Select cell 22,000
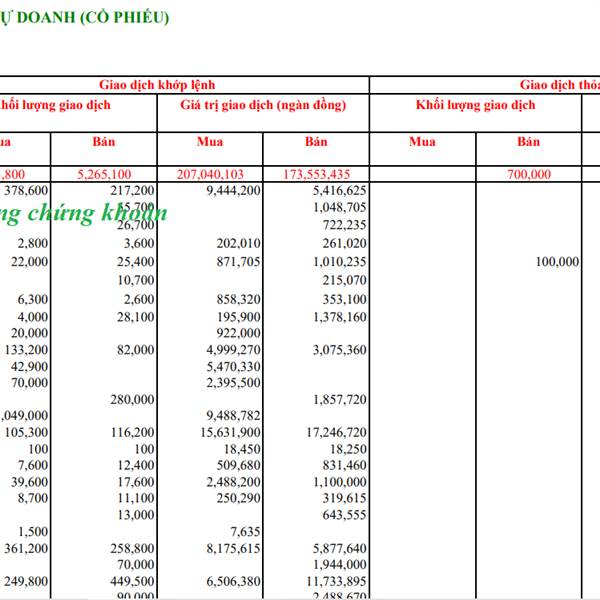The height and width of the screenshot is (600, 600). tap(29, 262)
